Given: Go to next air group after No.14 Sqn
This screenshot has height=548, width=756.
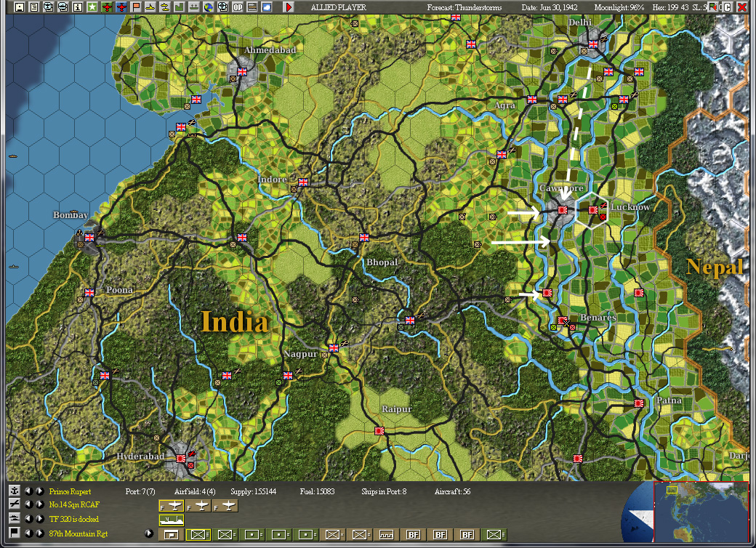Looking at the screenshot, I should pyautogui.click(x=40, y=504).
